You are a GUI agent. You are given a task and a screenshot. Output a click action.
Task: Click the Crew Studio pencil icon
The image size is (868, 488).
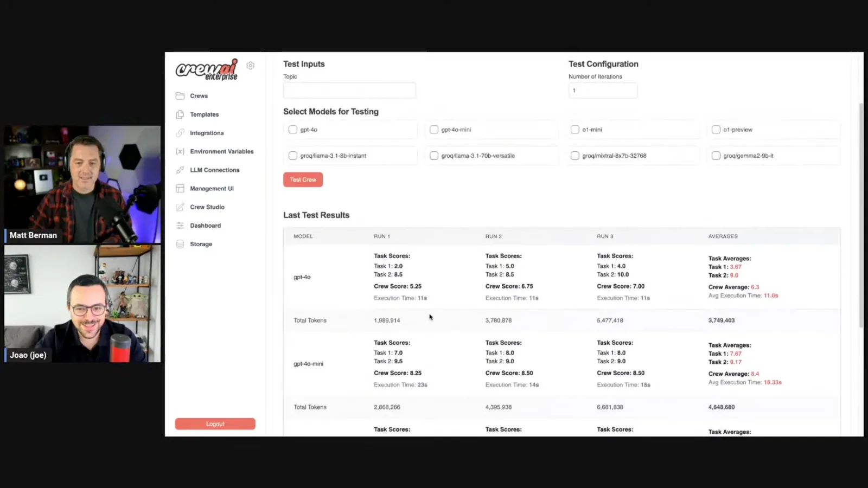(180, 207)
